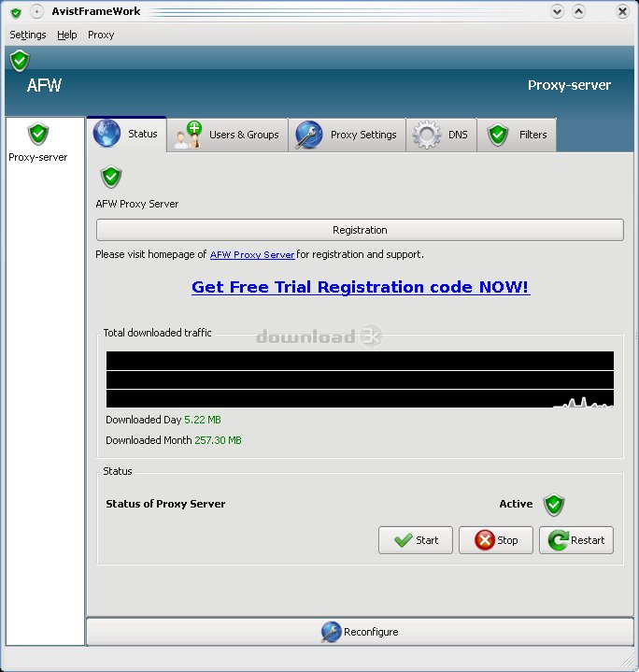The image size is (639, 672).
Task: Click the users icon with the green plus
Action: point(189,135)
